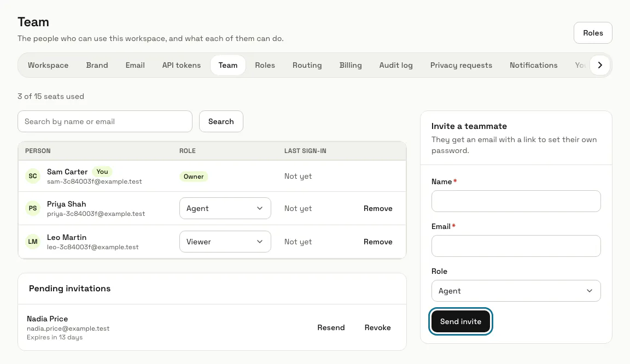Image resolution: width=630 pixels, height=364 pixels.
Task: Click the ROLE column header
Action: [x=187, y=151]
